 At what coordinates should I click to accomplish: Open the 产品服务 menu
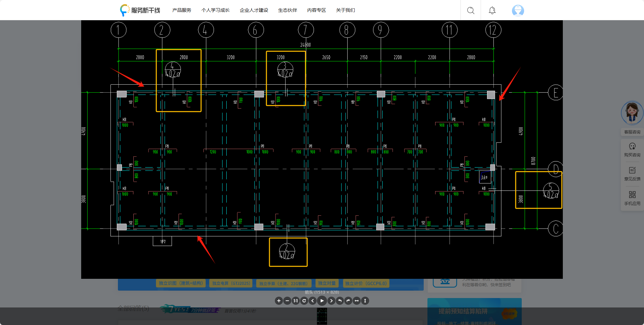click(182, 10)
